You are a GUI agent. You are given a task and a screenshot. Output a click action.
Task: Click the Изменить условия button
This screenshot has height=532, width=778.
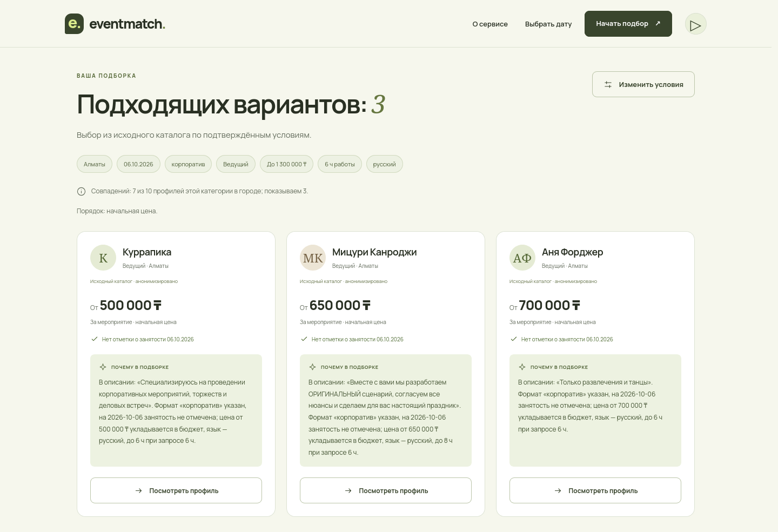point(643,84)
